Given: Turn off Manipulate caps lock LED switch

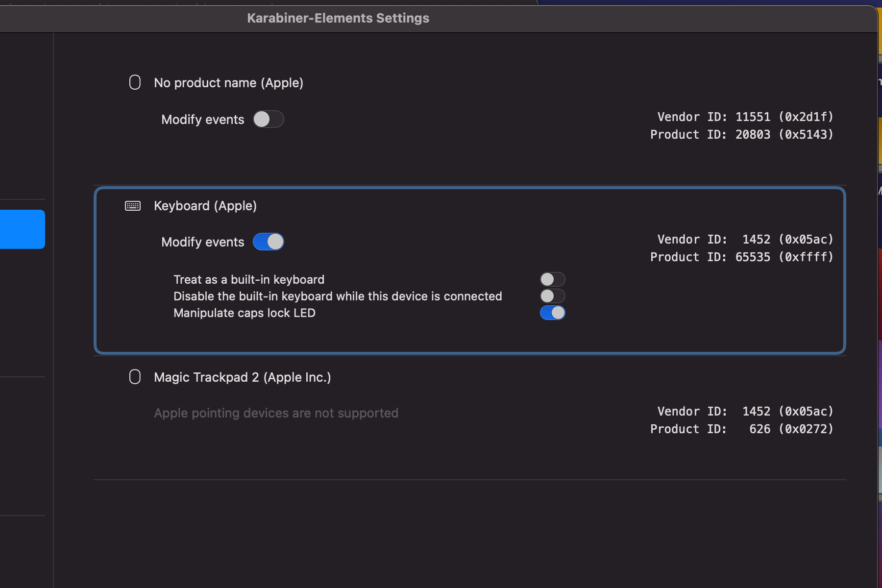Looking at the screenshot, I should click(552, 313).
